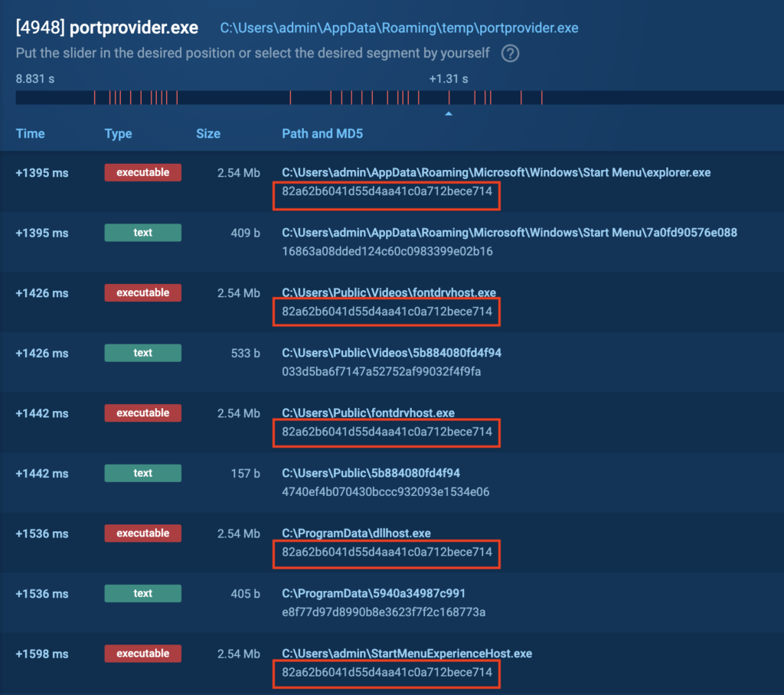The image size is (784, 695).
Task: Select the Start Menu\explorer.exe file path
Action: pos(496,173)
